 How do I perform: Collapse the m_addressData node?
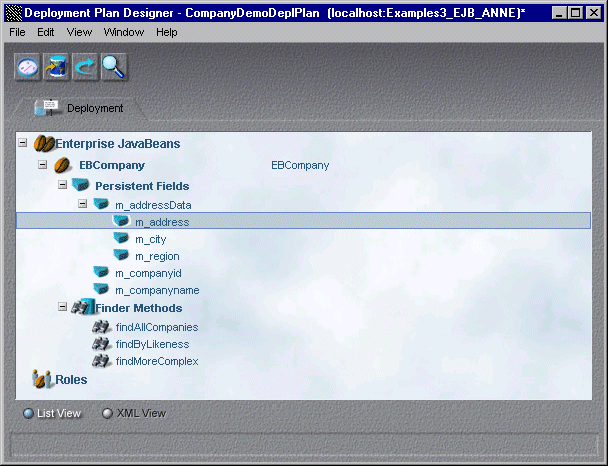pyautogui.click(x=83, y=204)
